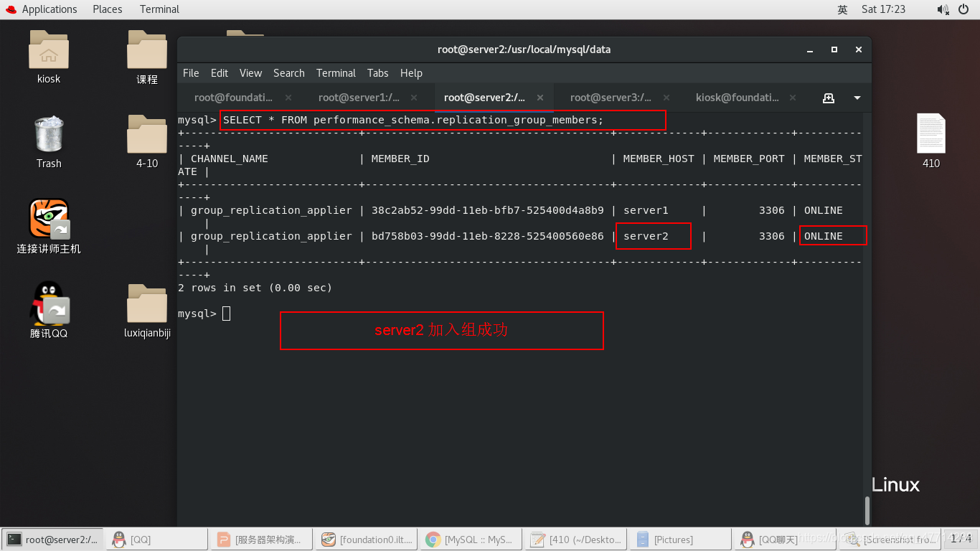Image resolution: width=980 pixels, height=551 pixels.
Task: Open the View menu in terminal
Action: [250, 73]
